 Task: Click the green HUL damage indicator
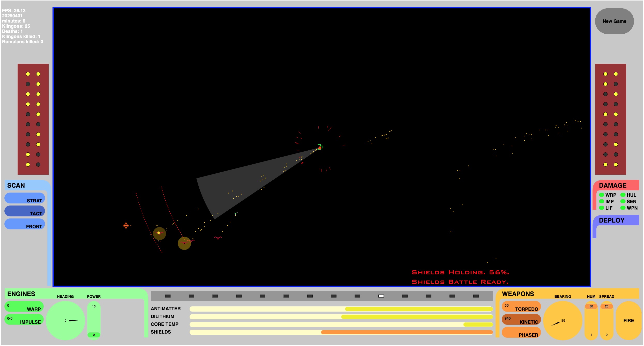pyautogui.click(x=623, y=195)
